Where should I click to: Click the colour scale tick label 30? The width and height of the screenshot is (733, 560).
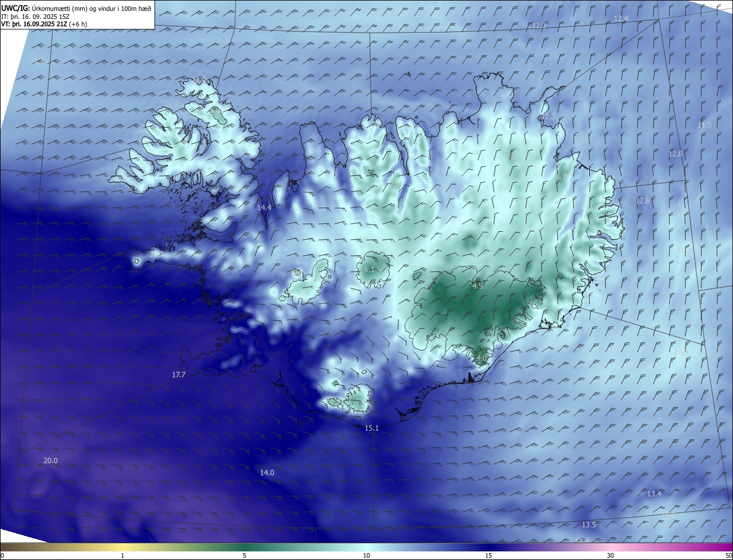[x=610, y=556]
